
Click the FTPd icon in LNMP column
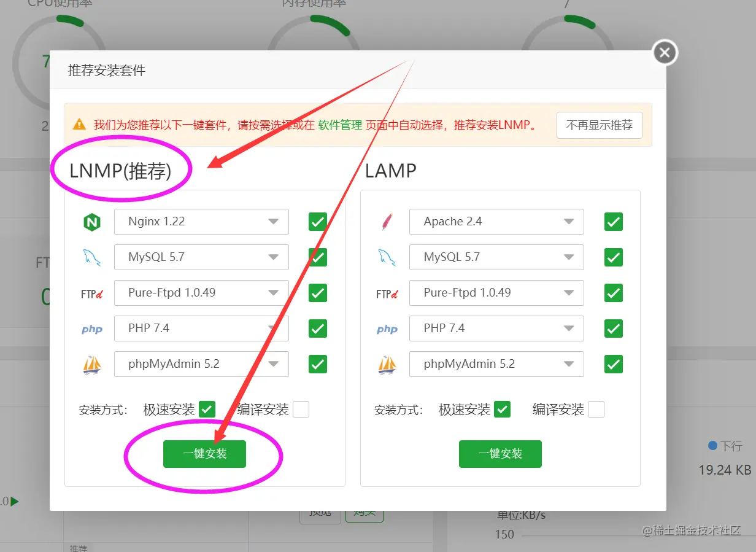(x=91, y=293)
